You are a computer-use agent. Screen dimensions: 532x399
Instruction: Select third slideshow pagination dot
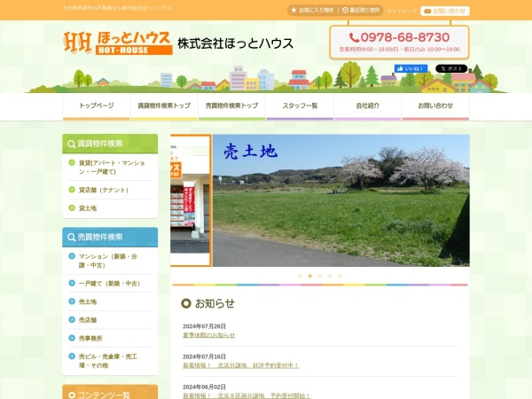point(320,276)
